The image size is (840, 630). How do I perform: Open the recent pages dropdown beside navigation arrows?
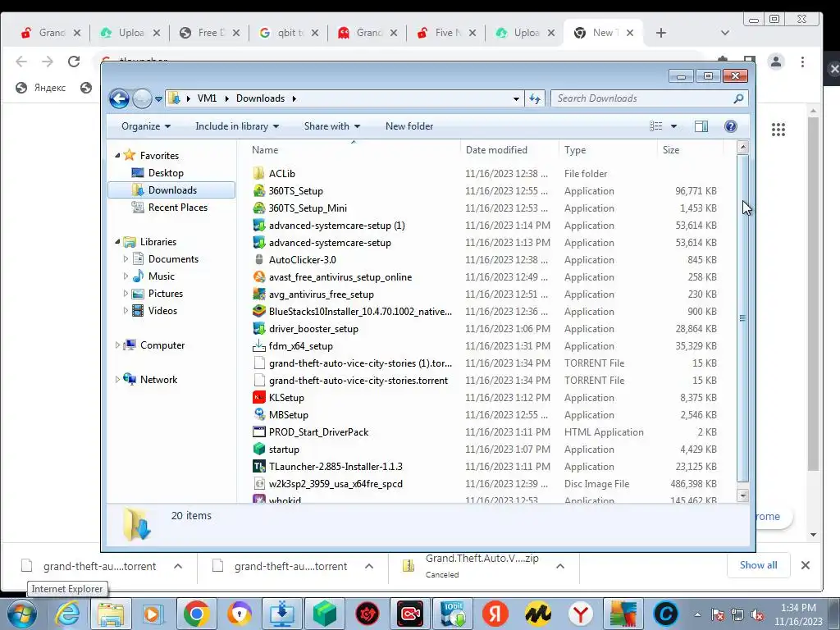[158, 99]
